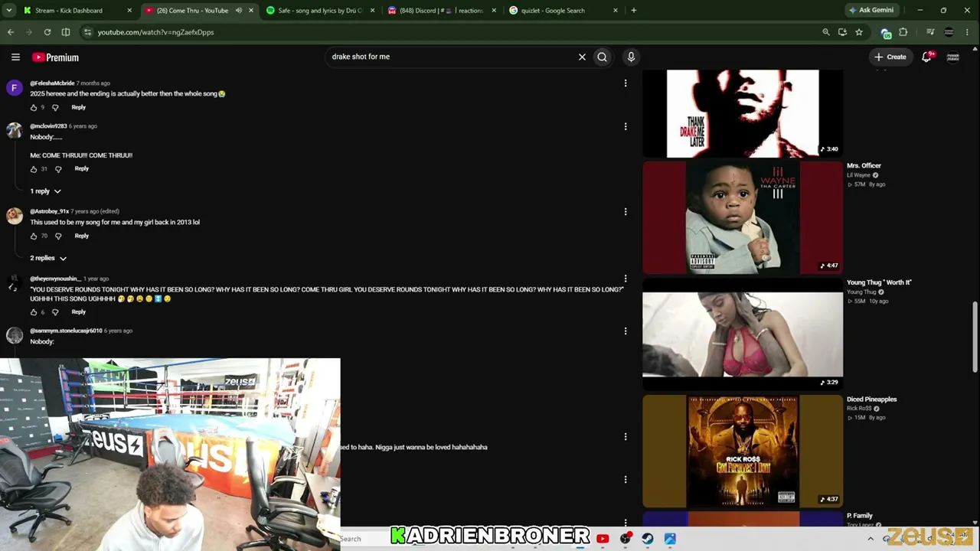The image size is (980, 551).
Task: Open a new browser tab
Action: pos(634,11)
